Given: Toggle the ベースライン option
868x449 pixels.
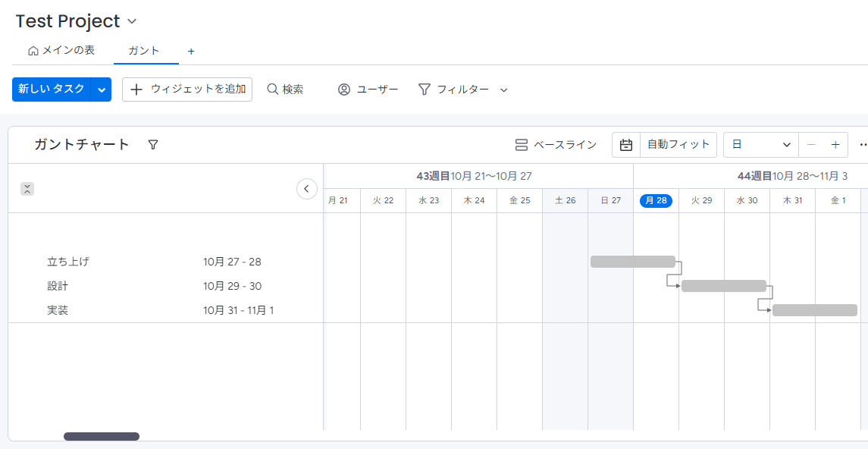Looking at the screenshot, I should [556, 145].
